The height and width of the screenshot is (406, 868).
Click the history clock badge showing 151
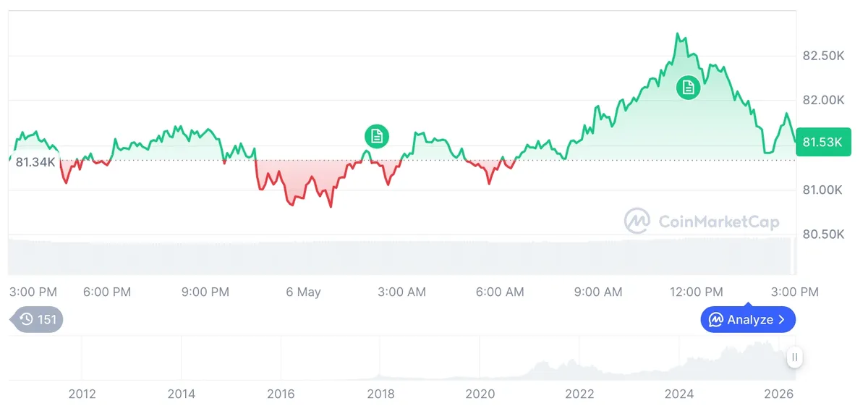point(36,319)
